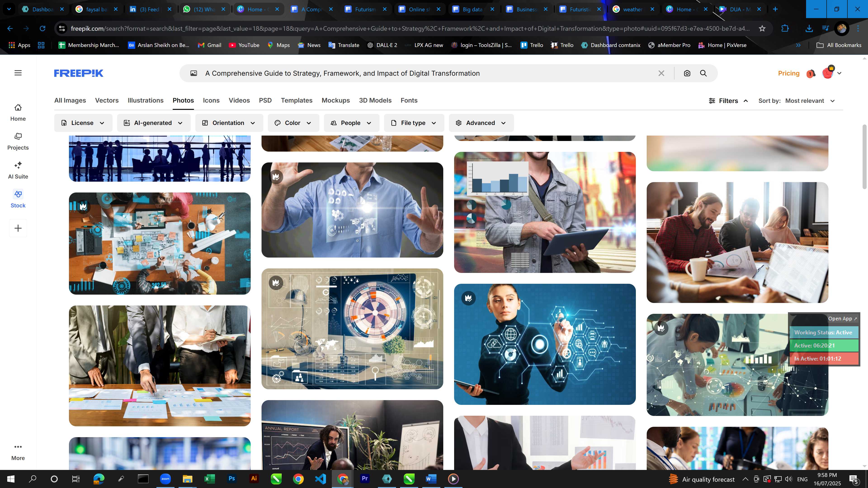The height and width of the screenshot is (488, 868).
Task: Open Excel from taskbar
Action: (210, 479)
